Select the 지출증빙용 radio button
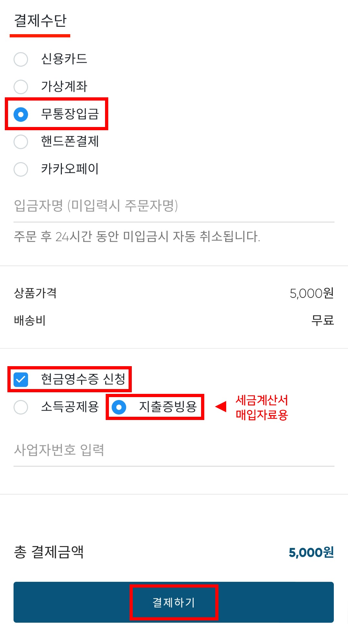The image size is (348, 644). 119,407
